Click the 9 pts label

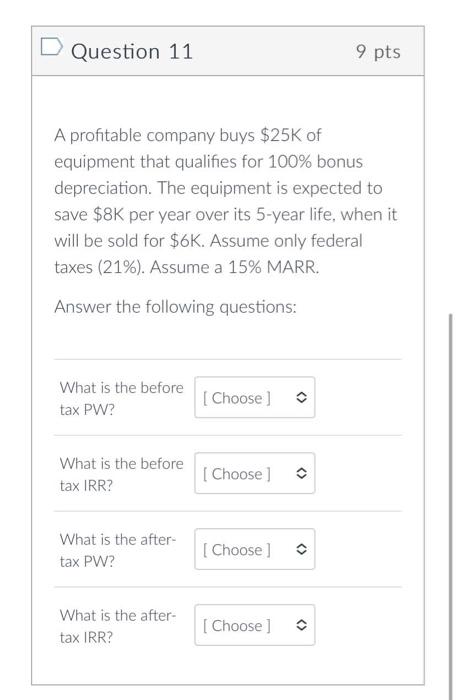point(378,52)
